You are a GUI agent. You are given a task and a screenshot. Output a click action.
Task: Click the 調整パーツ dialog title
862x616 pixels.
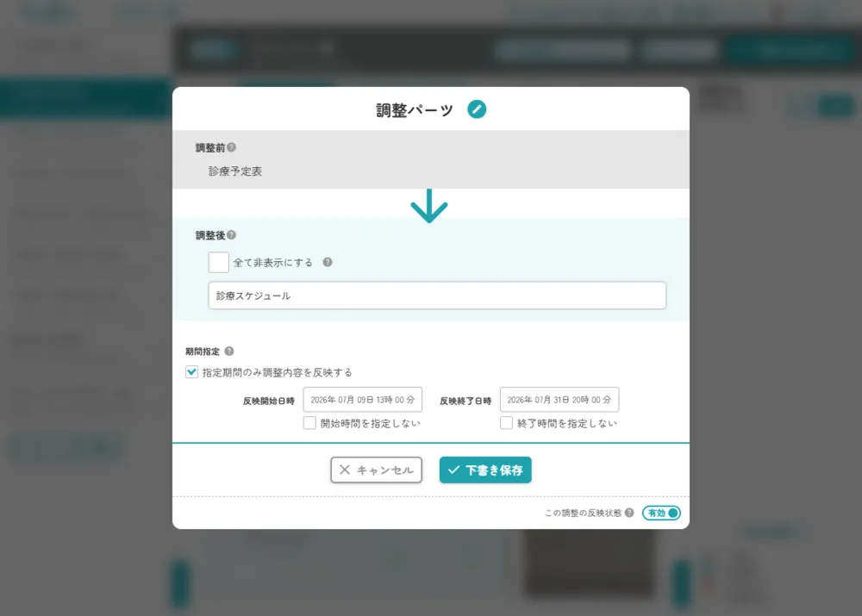click(x=415, y=110)
